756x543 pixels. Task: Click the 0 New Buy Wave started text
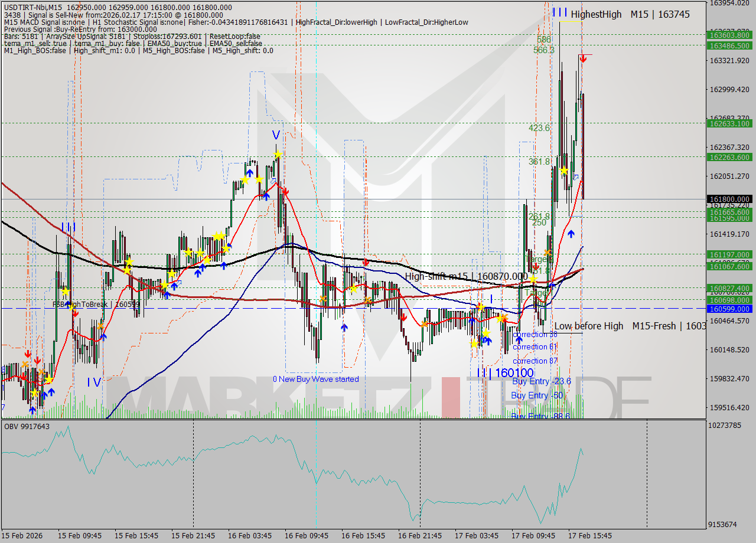coord(316,379)
